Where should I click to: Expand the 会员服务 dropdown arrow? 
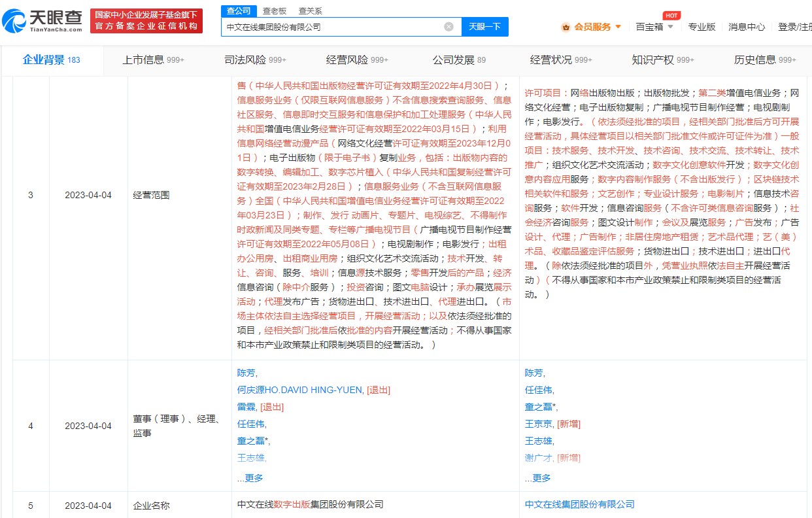pos(618,27)
